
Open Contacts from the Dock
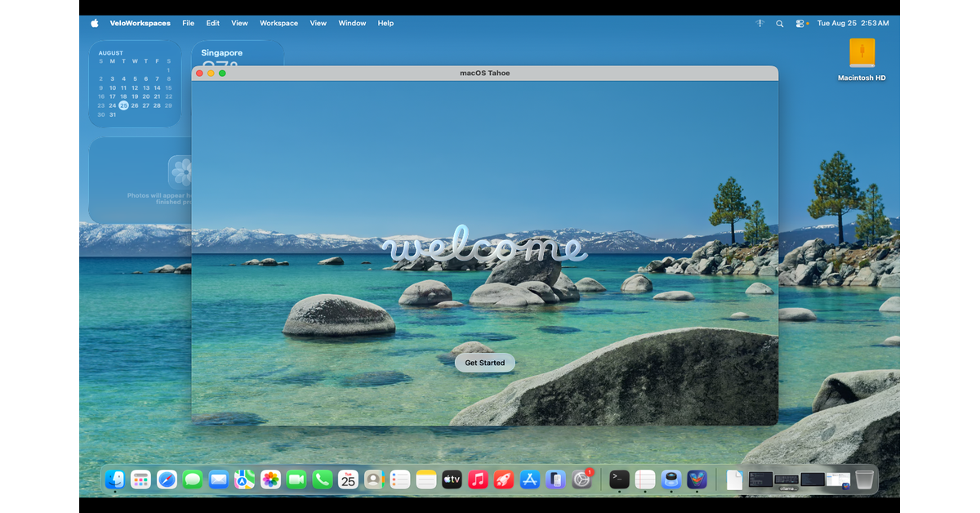click(374, 480)
